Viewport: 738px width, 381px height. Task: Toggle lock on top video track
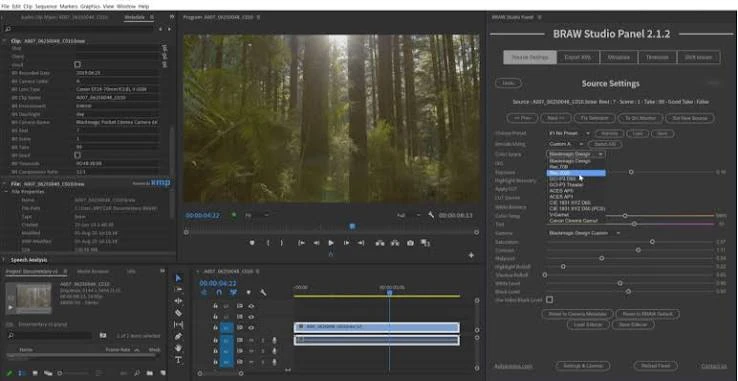[215, 306]
